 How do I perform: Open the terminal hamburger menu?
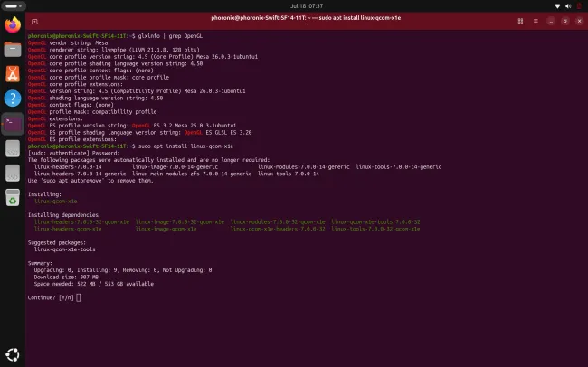[x=536, y=21]
